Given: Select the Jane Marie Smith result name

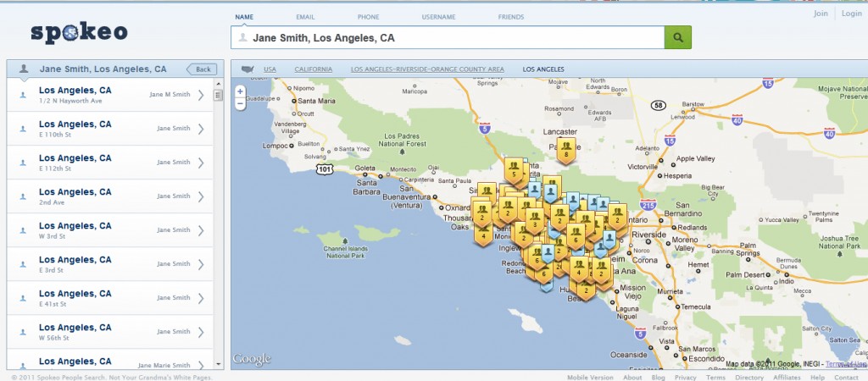Looking at the screenshot, I should (164, 365).
